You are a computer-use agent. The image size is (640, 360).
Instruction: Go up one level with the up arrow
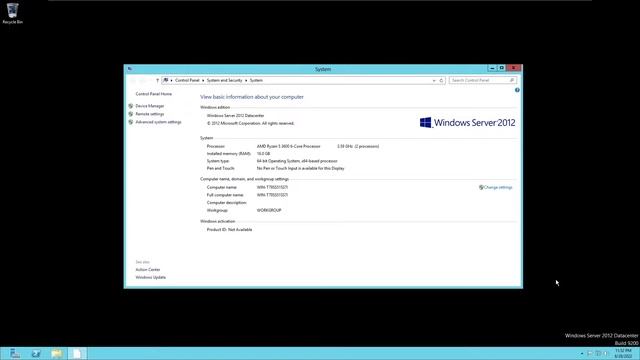157,80
